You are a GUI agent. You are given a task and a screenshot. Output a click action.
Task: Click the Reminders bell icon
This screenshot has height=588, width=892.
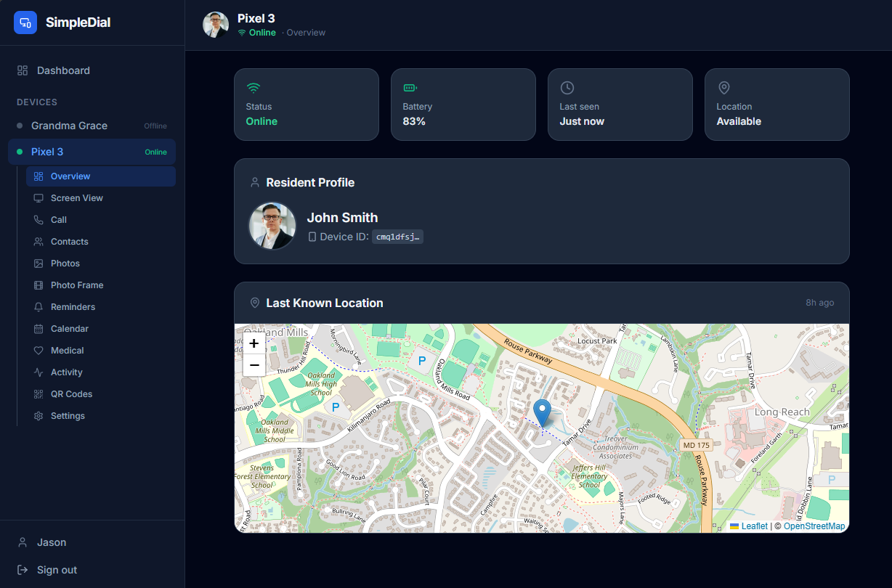pyautogui.click(x=38, y=307)
